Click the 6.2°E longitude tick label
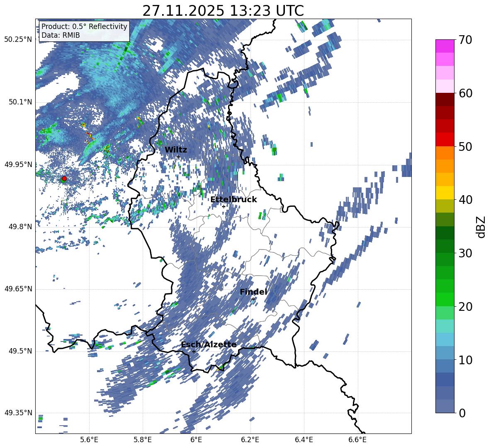This screenshot has height=448, width=491. pos(250,440)
